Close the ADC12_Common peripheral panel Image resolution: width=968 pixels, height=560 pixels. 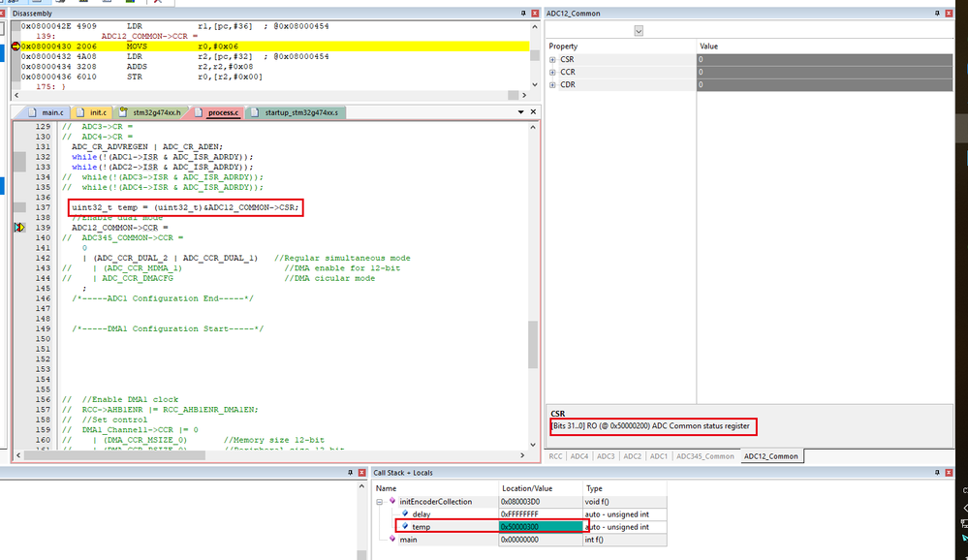click(x=949, y=13)
